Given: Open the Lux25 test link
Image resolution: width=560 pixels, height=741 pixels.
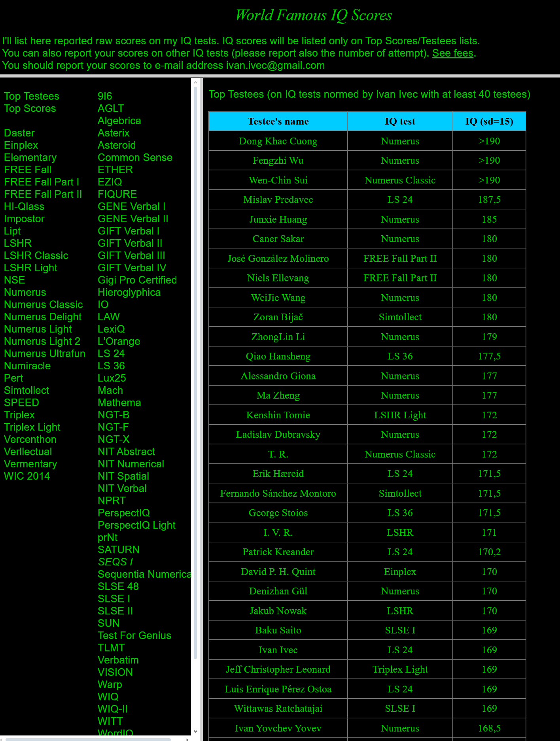Looking at the screenshot, I should click(x=112, y=378).
